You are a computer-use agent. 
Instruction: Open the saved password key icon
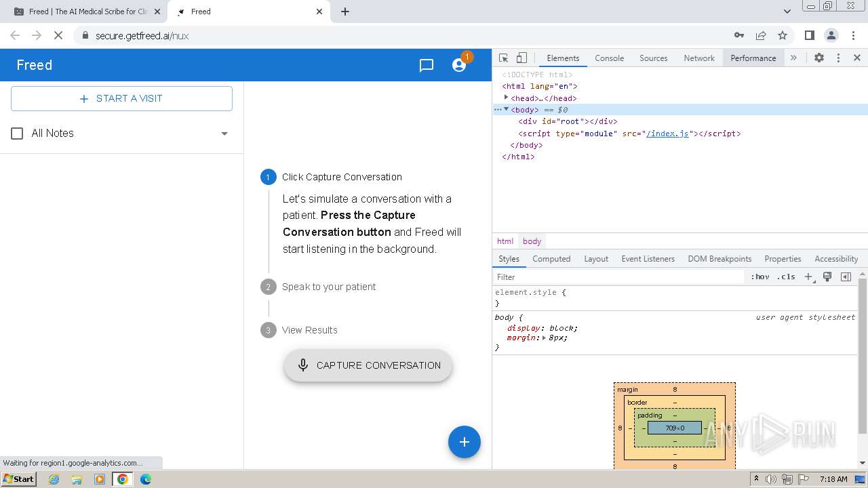(x=739, y=35)
